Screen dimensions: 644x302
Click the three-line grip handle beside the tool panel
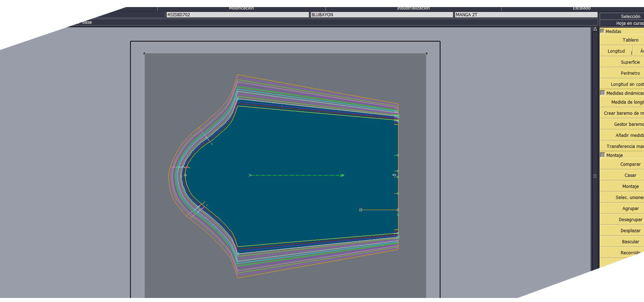click(595, 176)
